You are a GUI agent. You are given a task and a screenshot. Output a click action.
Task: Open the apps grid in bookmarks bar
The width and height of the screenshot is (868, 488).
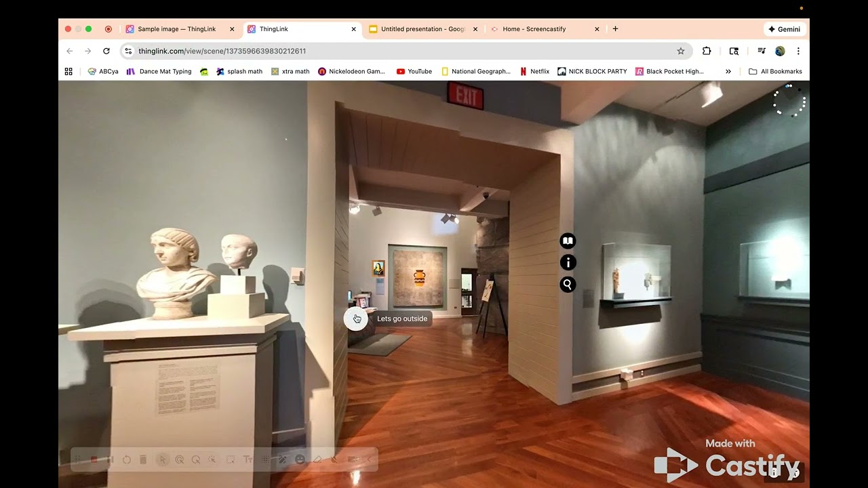coord(68,71)
